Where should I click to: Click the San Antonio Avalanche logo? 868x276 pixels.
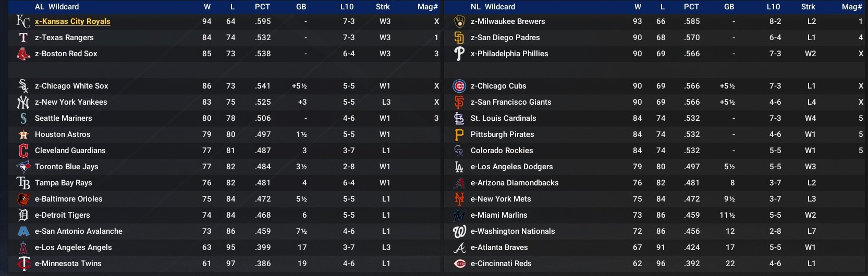[23, 231]
